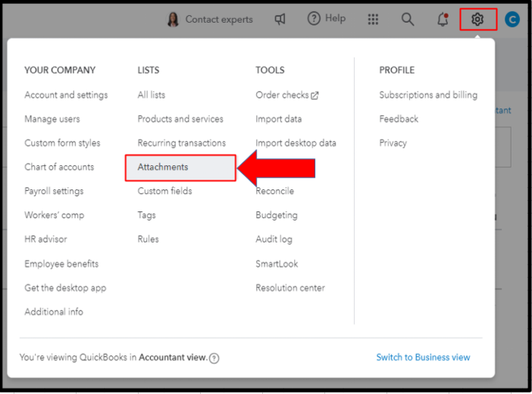
Task: Open Chart of accounts
Action: click(x=59, y=167)
